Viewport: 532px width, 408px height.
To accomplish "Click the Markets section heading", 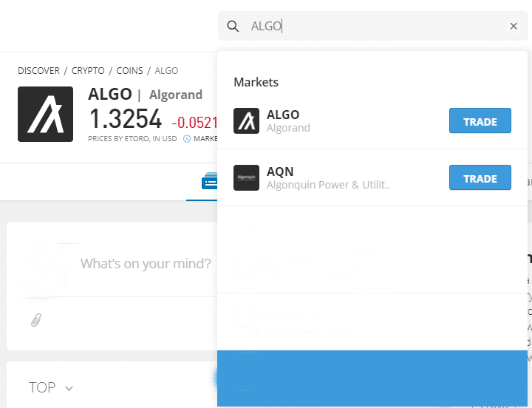I will pyautogui.click(x=256, y=82).
